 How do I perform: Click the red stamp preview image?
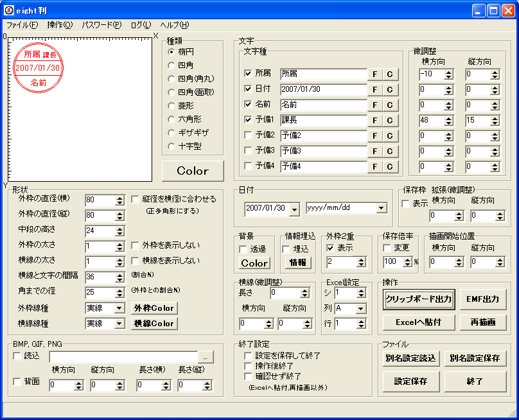39,67
